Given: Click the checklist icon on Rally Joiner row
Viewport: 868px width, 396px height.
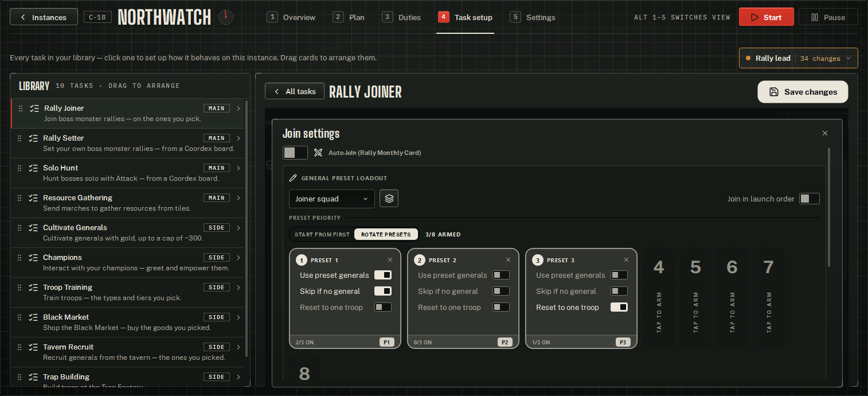Looking at the screenshot, I should (35, 108).
